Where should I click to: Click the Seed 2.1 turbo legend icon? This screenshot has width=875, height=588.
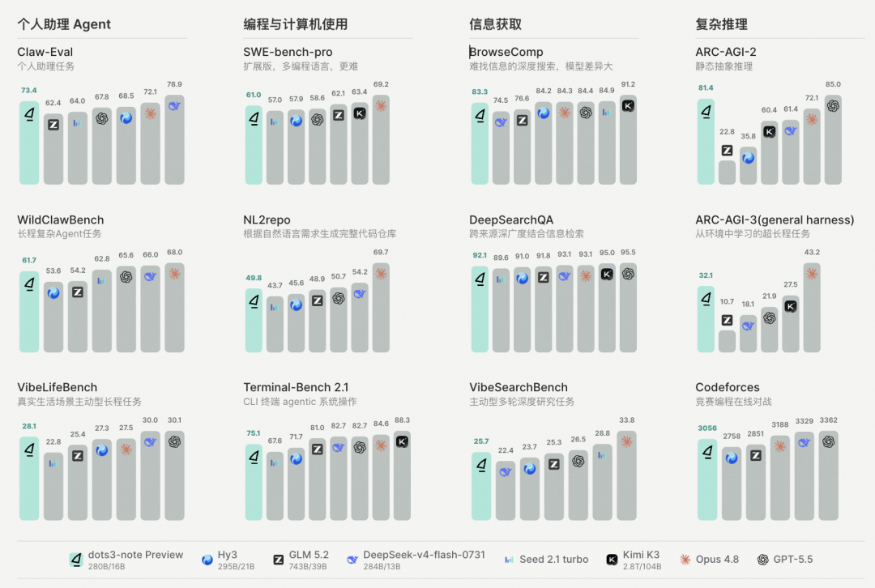[x=509, y=560]
